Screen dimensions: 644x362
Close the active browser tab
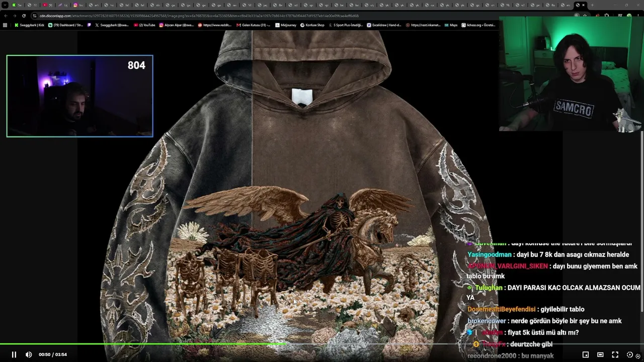(x=584, y=5)
